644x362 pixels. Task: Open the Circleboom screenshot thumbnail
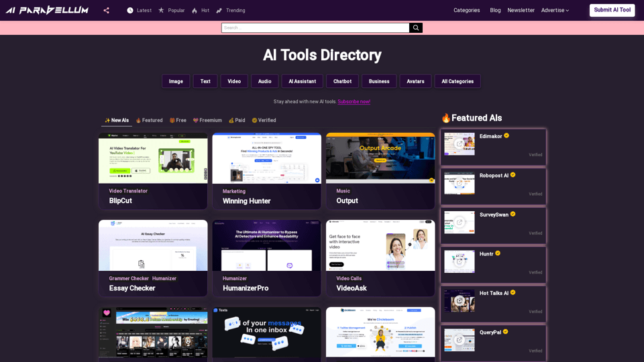[x=380, y=333]
